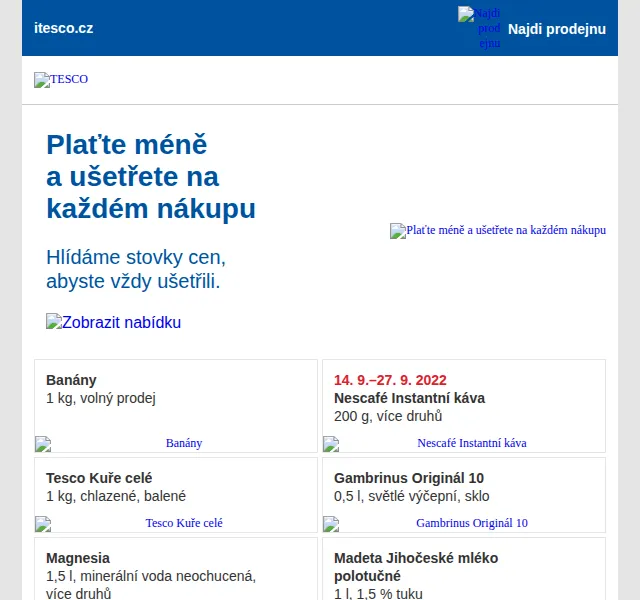This screenshot has height=600, width=640.
Task: Click the Hlídáme stovky cen subheading
Action: pyautogui.click(x=136, y=269)
